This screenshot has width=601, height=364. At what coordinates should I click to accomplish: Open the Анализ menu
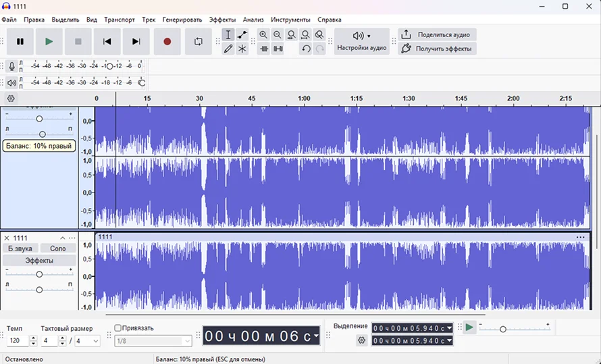(x=253, y=20)
